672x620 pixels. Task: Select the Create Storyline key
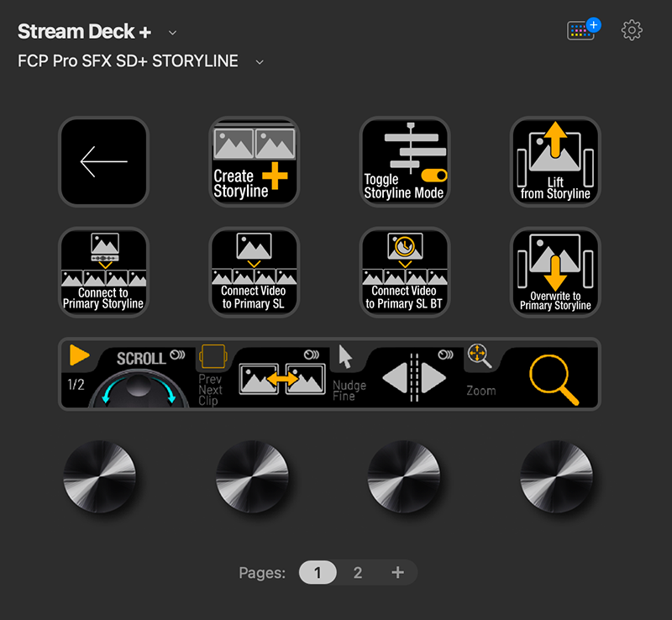pos(254,161)
